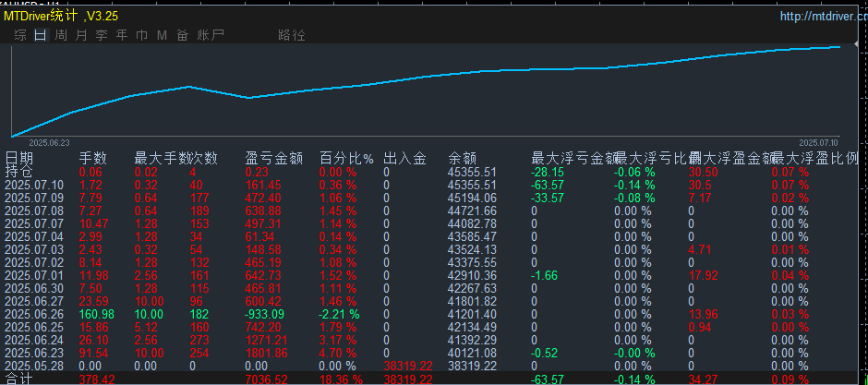
Task: Click the 40121.08 balance value
Action: click(472, 353)
